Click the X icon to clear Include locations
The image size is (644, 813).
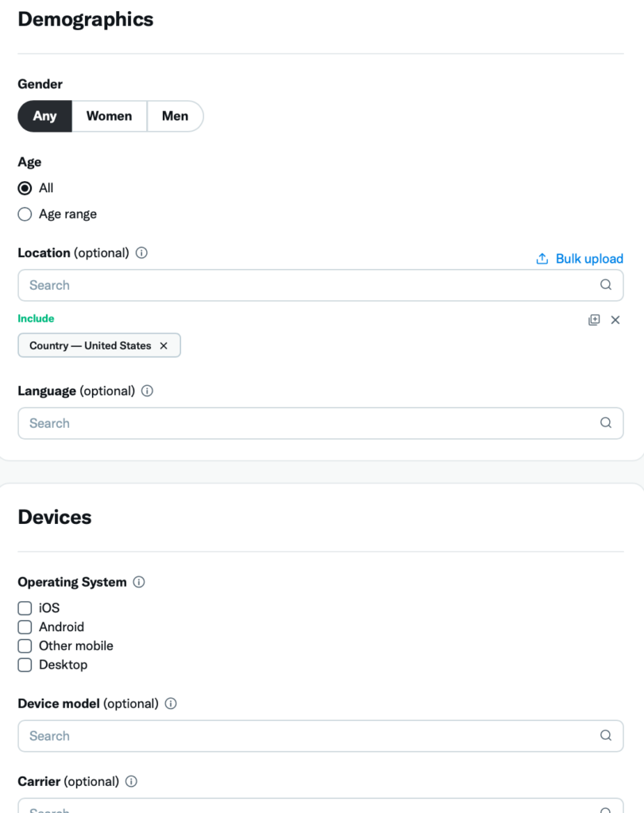[x=615, y=320]
